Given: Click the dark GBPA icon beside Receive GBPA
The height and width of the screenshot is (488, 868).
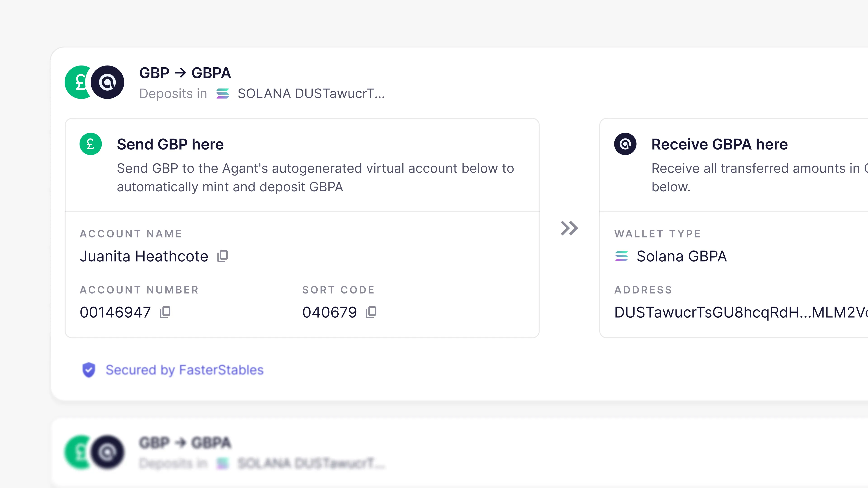Looking at the screenshot, I should point(625,144).
